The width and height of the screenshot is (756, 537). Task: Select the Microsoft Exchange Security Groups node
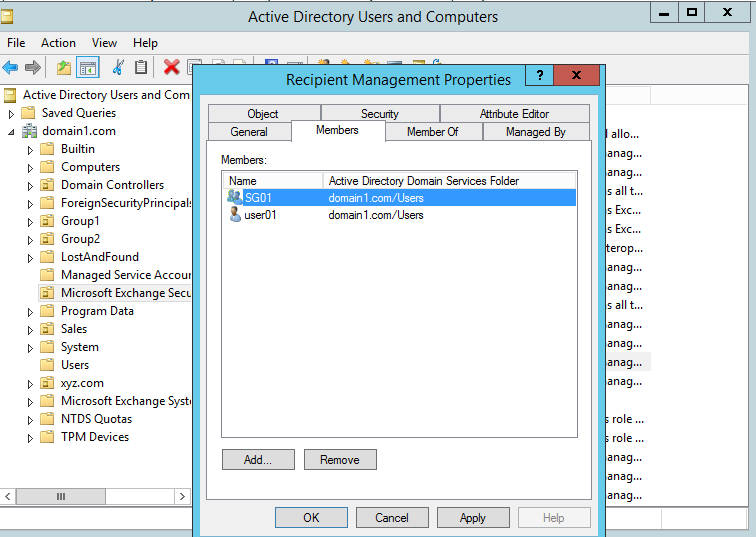pos(125,293)
